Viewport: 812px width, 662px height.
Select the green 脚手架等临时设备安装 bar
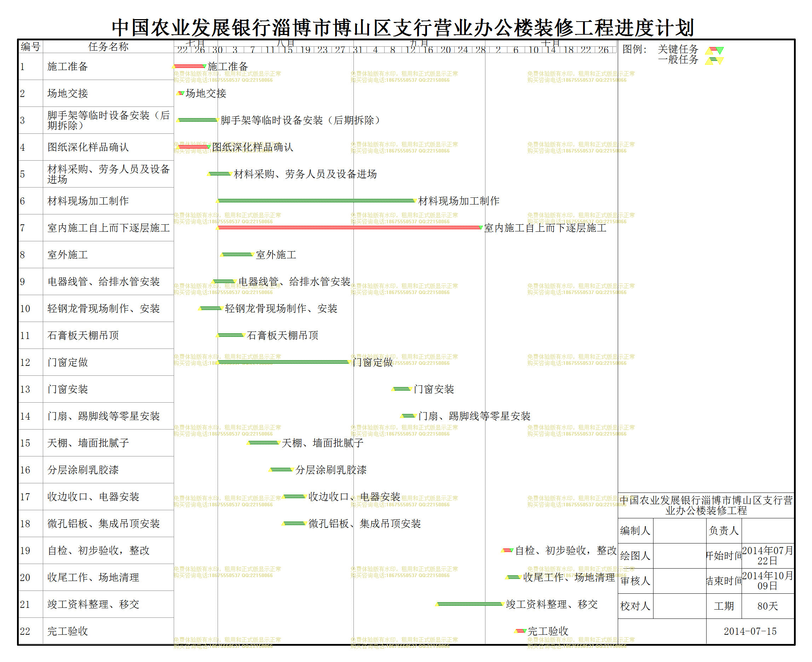[197, 120]
